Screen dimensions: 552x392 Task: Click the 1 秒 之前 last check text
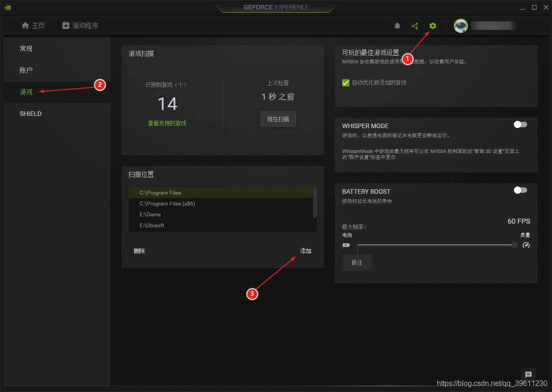click(278, 97)
